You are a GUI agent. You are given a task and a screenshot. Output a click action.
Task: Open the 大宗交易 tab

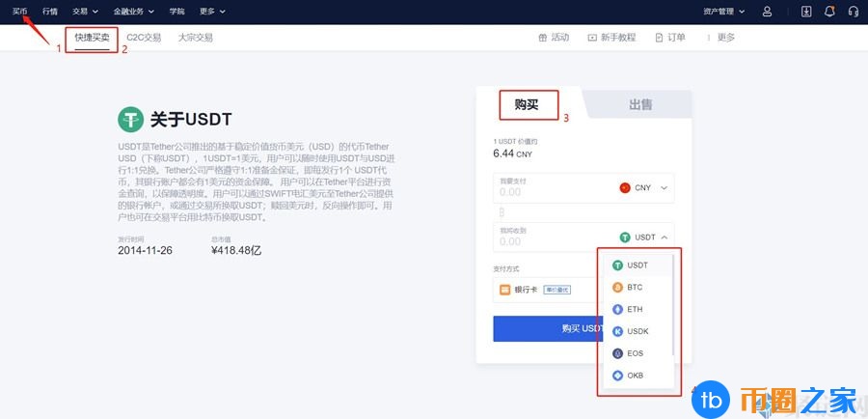(196, 38)
